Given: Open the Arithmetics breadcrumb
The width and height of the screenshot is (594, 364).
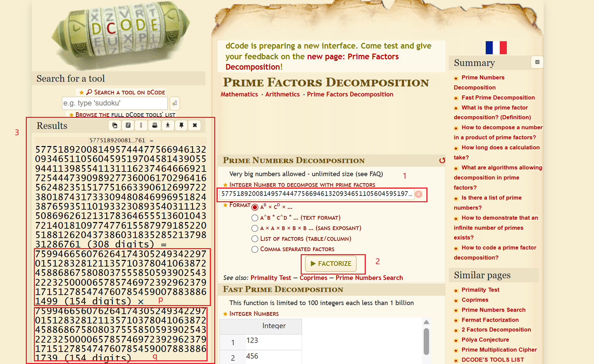Looking at the screenshot, I should [x=282, y=94].
